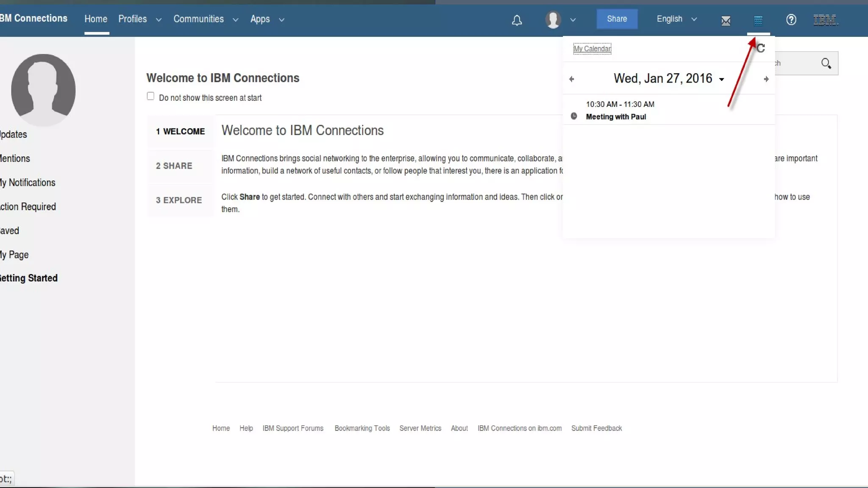The image size is (868, 488).
Task: Open Mentions in the sidebar
Action: 15,158
